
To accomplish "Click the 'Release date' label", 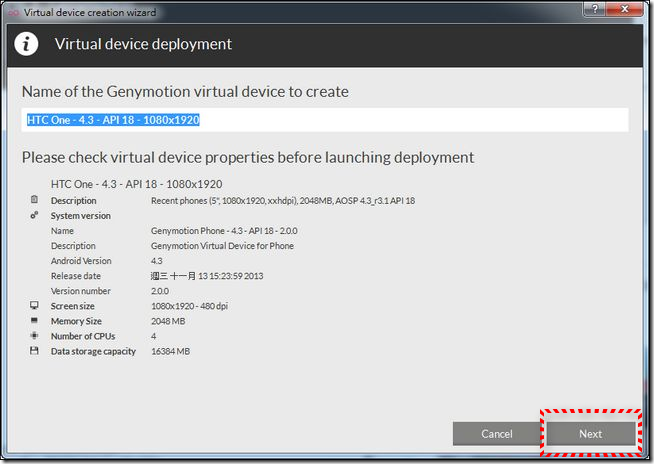I will 75,276.
